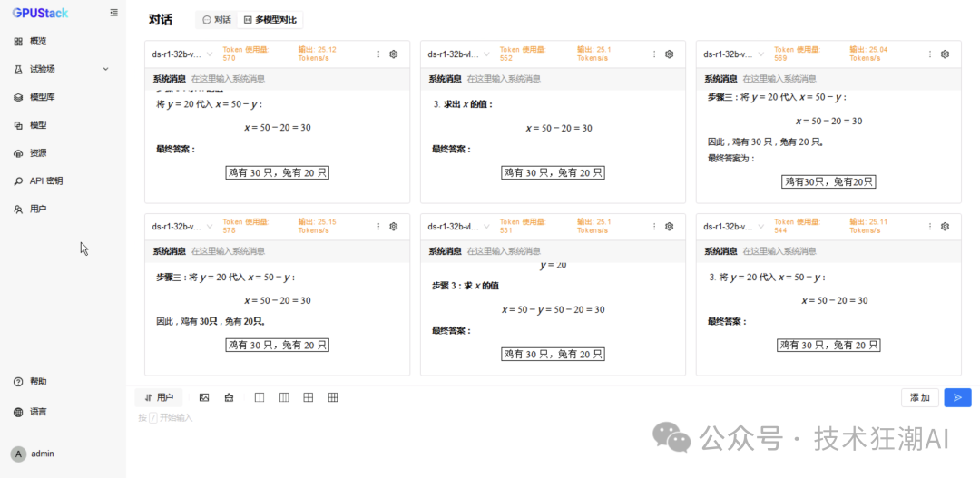Click the 添加 add button

click(920, 398)
